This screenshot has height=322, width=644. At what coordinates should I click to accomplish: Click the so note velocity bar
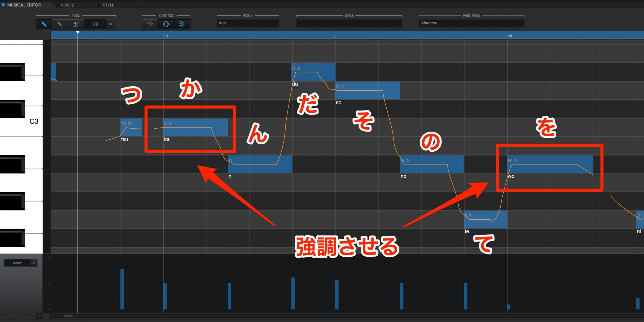337,295
